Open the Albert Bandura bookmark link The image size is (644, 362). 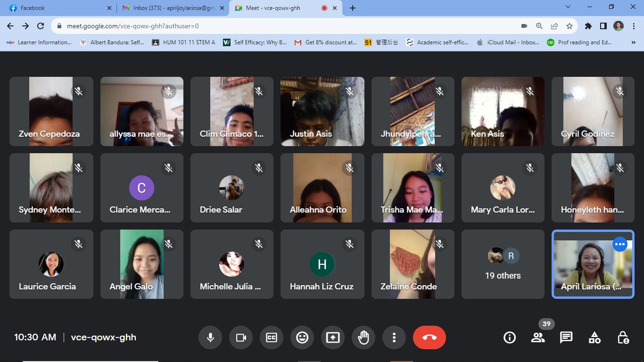[112, 42]
